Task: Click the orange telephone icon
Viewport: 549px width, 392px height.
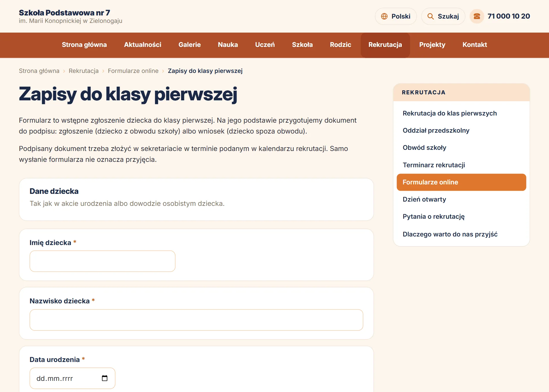Action: tap(477, 16)
